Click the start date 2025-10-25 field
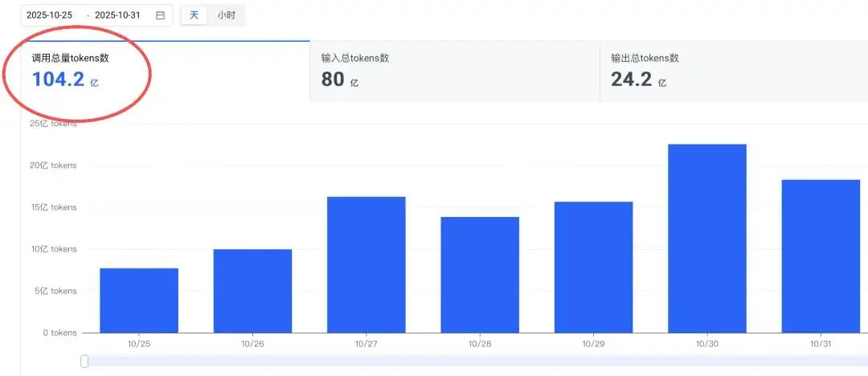868x376 pixels. tap(50, 15)
